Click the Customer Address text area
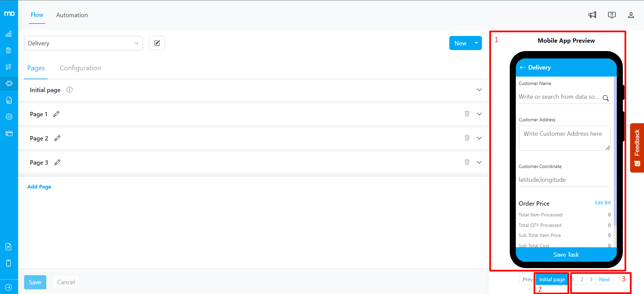Viewport: 644px width, 294px height. (x=564, y=138)
